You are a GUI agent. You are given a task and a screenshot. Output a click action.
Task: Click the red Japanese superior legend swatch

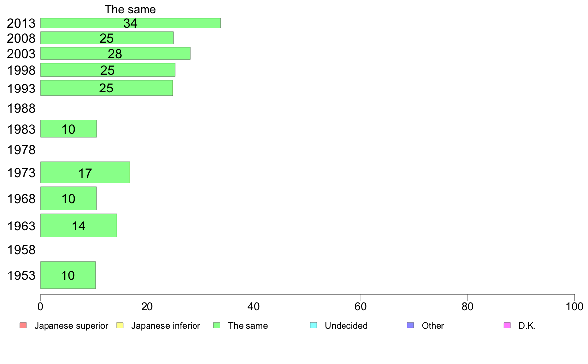tap(23, 325)
